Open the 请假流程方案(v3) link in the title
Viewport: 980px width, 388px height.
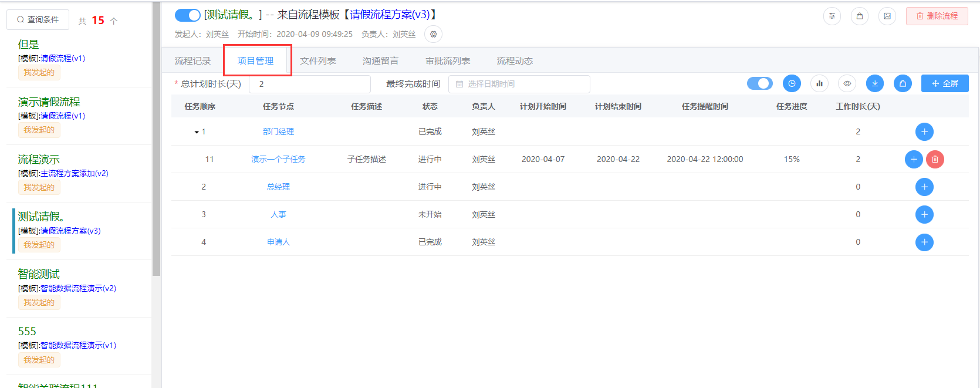tap(390, 15)
